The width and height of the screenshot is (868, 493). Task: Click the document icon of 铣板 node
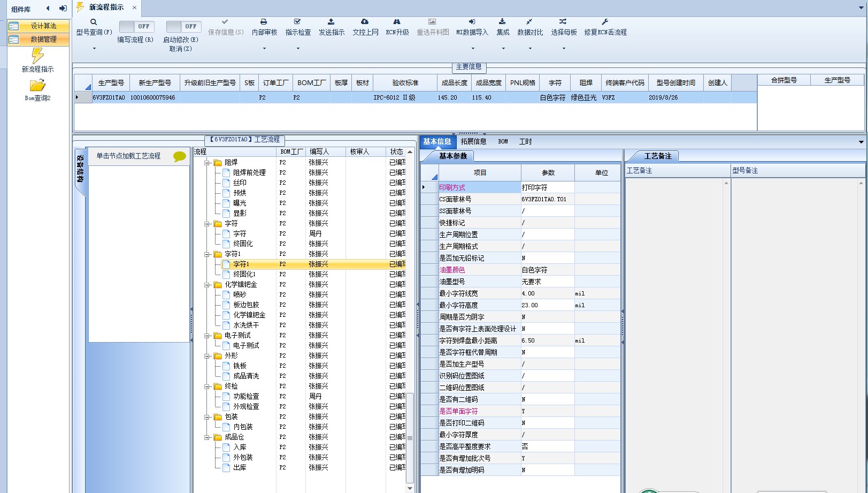tap(226, 366)
